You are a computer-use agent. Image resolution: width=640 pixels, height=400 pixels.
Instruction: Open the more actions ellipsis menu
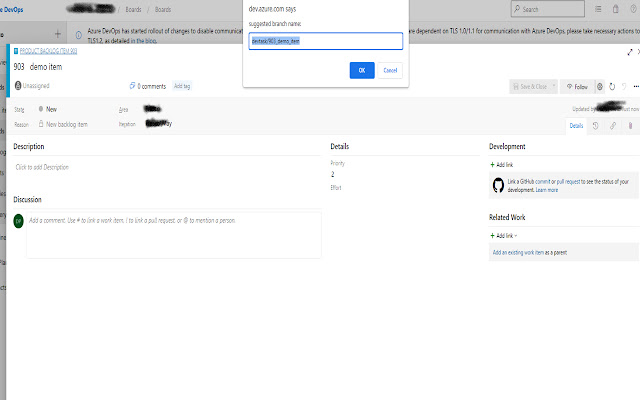(x=636, y=87)
